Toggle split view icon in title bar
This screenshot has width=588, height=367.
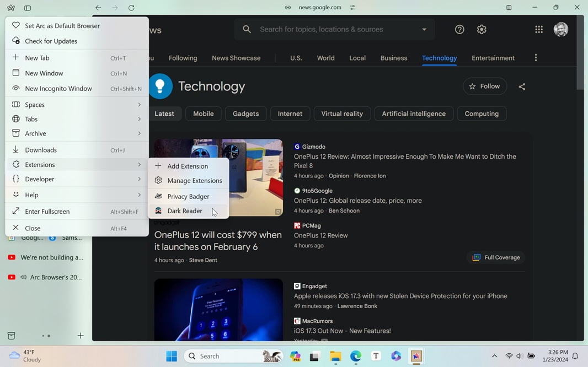pyautogui.click(x=509, y=8)
